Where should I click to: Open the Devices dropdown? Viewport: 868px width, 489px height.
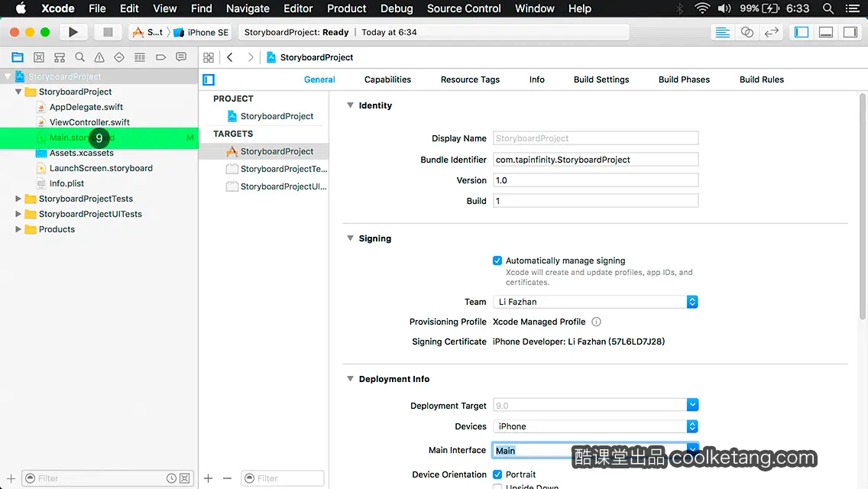click(595, 426)
